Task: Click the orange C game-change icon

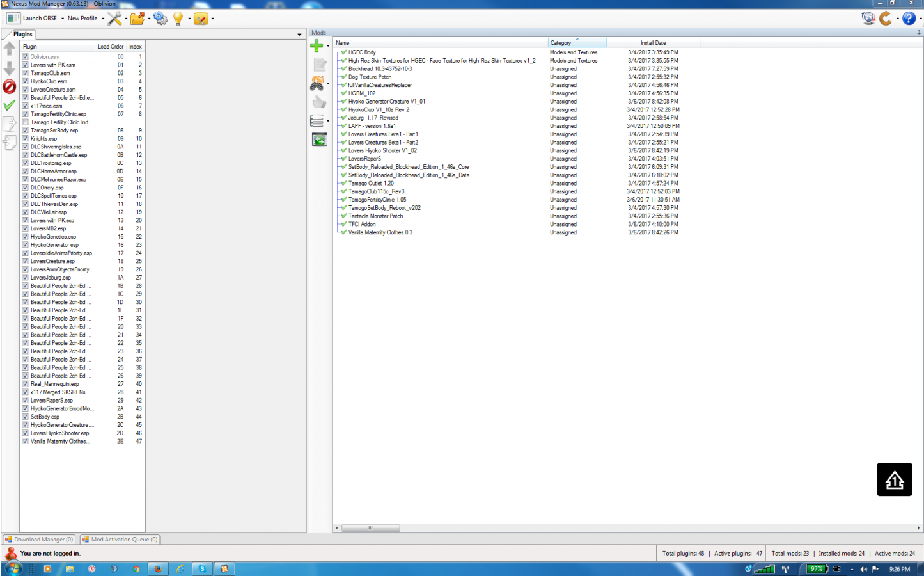Action: click(x=886, y=18)
